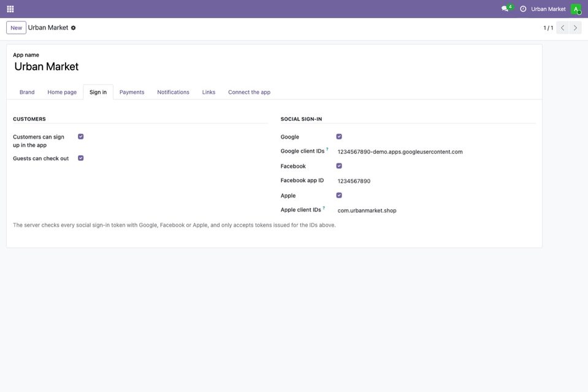This screenshot has height=392, width=588.
Task: Switch to the Brand tab
Action: [27, 92]
